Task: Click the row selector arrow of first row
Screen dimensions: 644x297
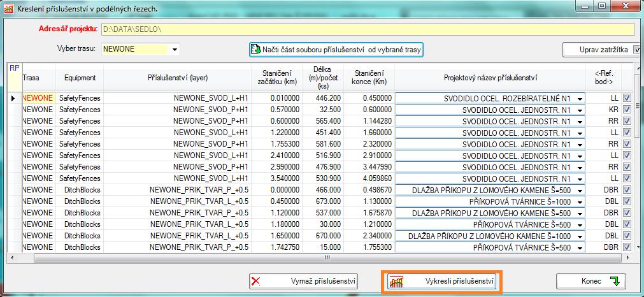Action: click(x=15, y=98)
